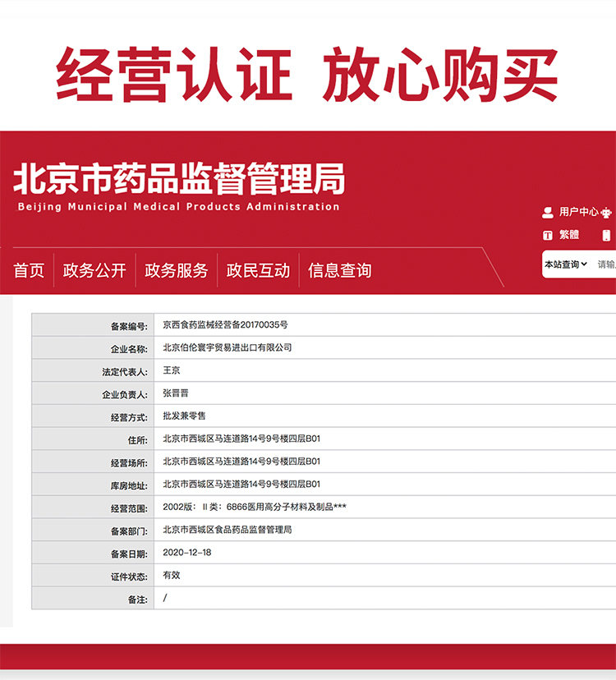Click the user center person icon

click(548, 213)
